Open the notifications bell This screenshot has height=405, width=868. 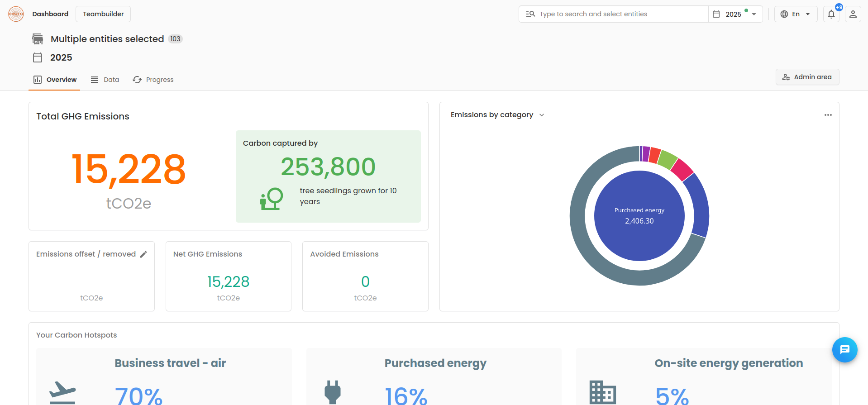coord(831,14)
